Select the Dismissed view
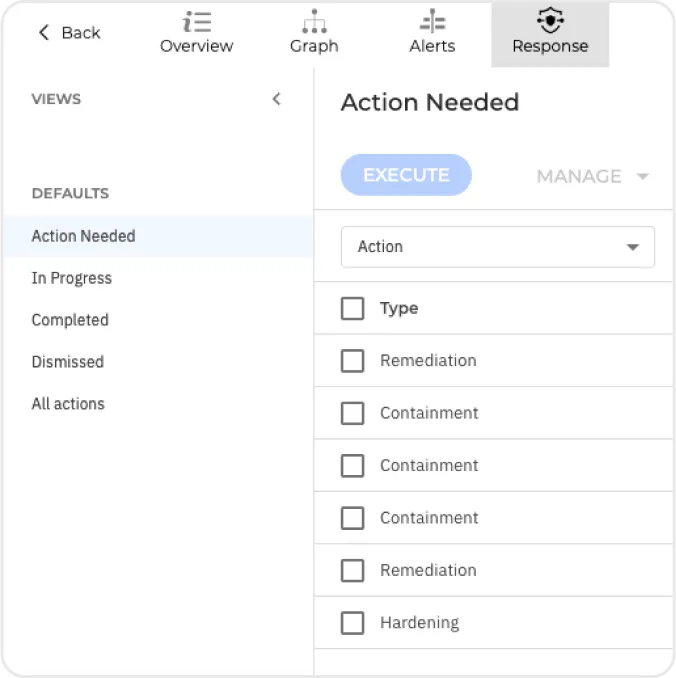This screenshot has height=678, width=676. pyautogui.click(x=68, y=362)
